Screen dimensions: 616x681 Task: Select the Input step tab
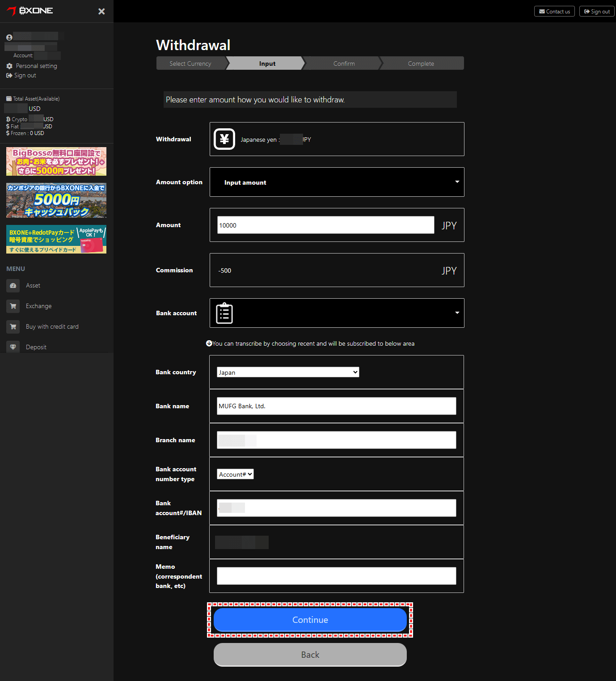[267, 63]
